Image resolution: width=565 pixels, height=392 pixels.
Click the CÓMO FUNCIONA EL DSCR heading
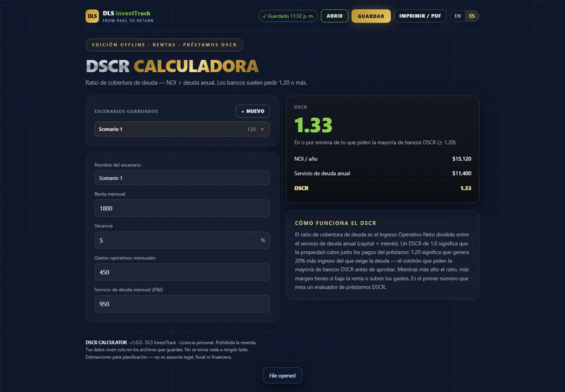335,223
